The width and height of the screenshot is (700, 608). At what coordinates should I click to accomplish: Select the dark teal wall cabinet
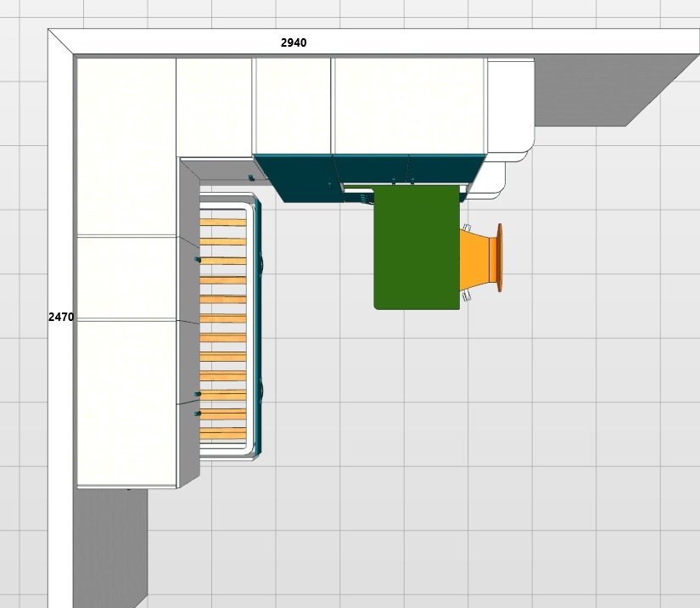371,177
